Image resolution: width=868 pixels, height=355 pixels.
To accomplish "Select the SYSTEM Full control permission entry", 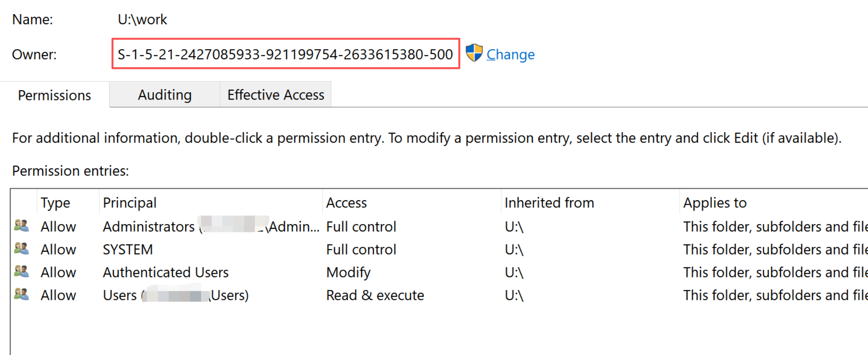I will [x=439, y=249].
